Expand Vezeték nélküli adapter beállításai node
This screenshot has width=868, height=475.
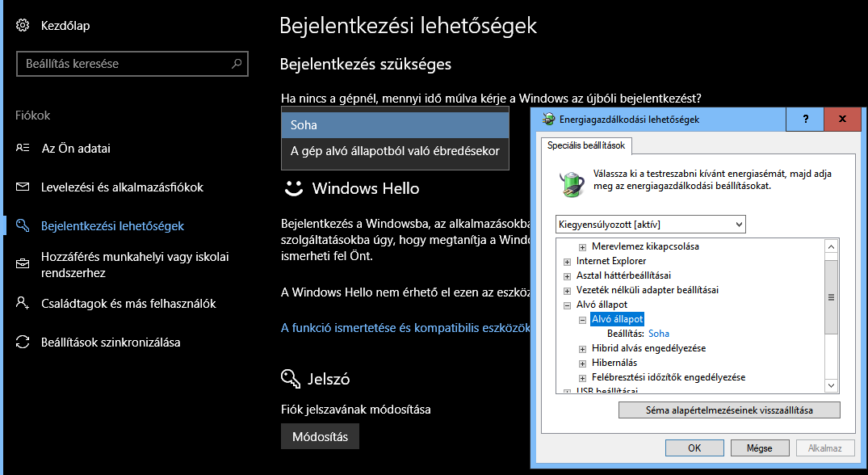(567, 291)
